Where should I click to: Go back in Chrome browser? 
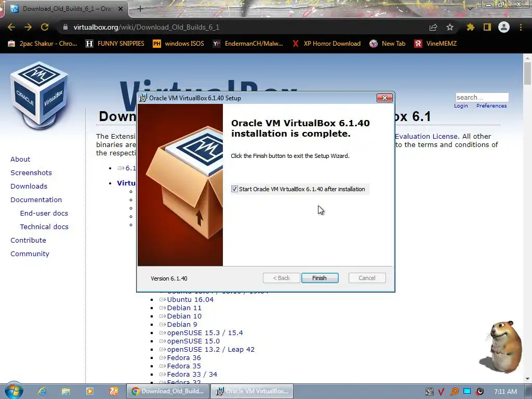click(11, 27)
